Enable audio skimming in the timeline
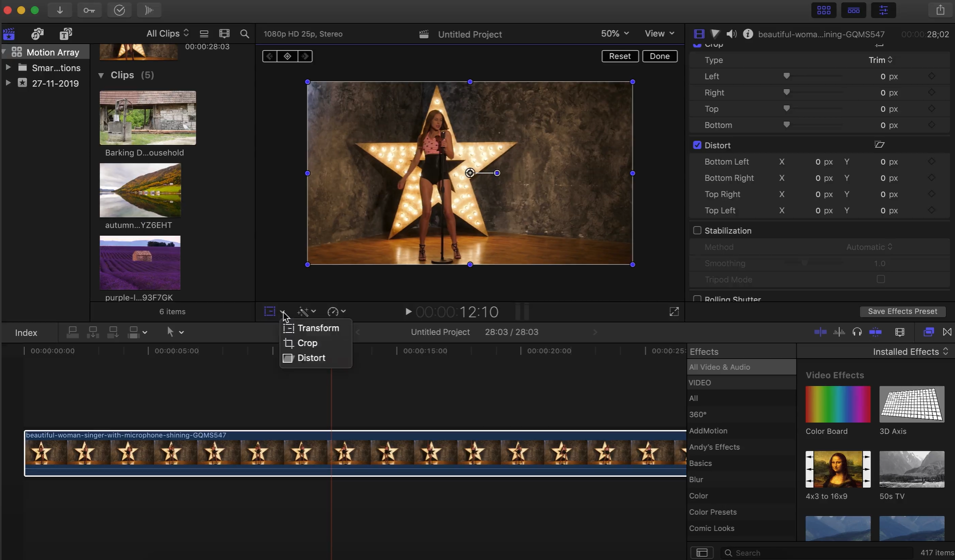 [840, 332]
